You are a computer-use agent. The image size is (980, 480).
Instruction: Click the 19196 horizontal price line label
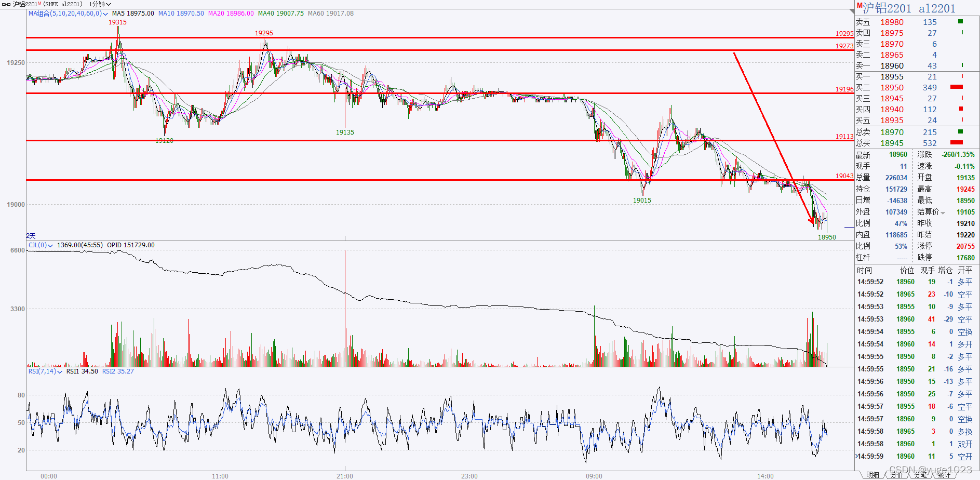(x=844, y=89)
